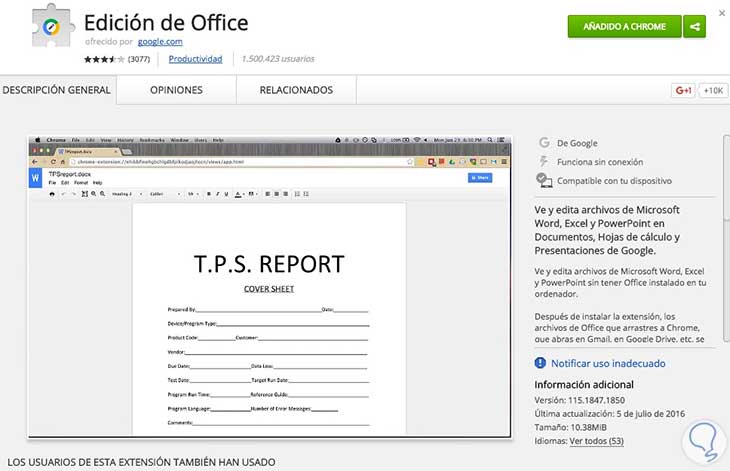Click the print icon in the preview toolbar
The height and width of the screenshot is (471, 730).
pyautogui.click(x=52, y=194)
